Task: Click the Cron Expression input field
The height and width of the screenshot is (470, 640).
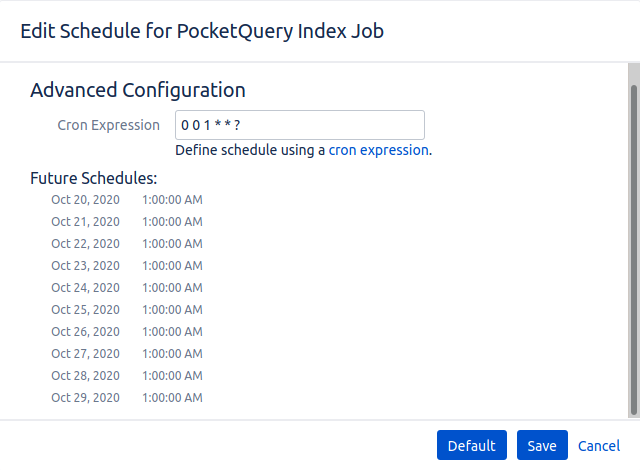Action: [299, 125]
